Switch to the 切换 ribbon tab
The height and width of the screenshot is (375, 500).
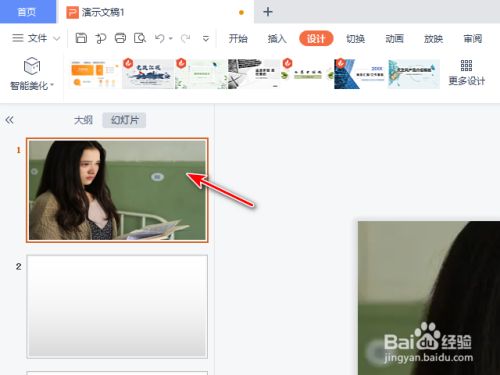pos(355,39)
